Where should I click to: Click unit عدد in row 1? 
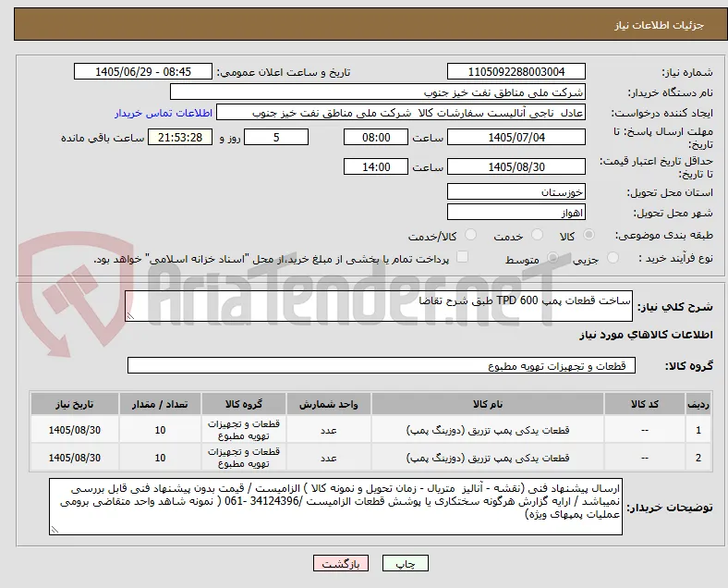point(329,430)
